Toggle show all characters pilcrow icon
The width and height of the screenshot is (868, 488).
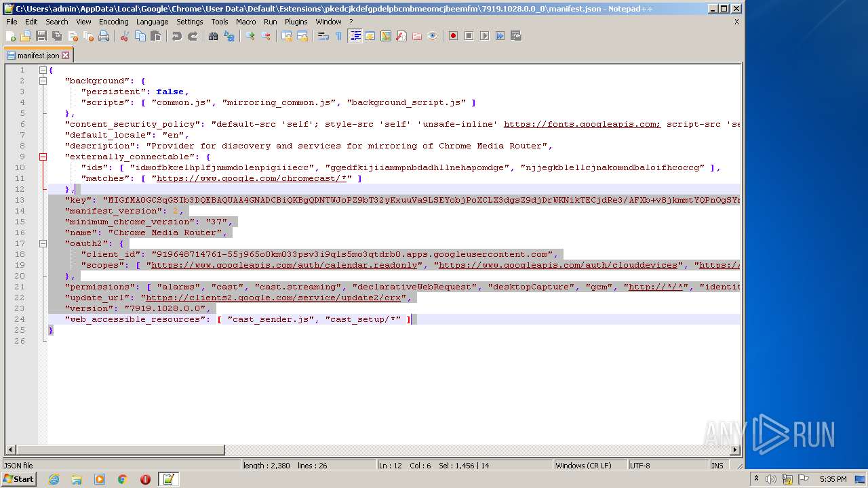(339, 36)
